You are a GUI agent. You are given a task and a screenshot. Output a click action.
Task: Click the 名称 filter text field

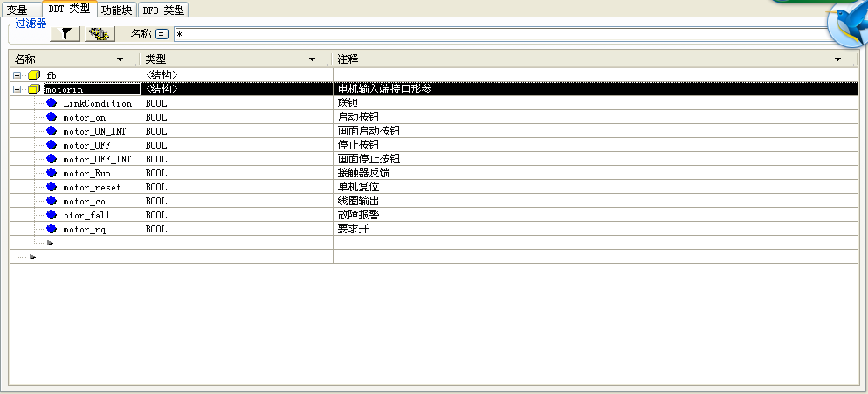[498, 34]
